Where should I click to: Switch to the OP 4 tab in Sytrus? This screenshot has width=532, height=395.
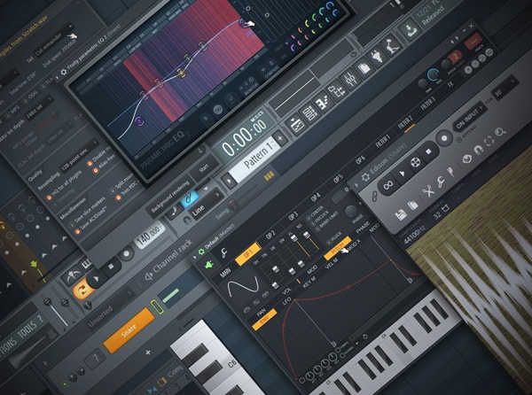pyautogui.click(x=315, y=197)
